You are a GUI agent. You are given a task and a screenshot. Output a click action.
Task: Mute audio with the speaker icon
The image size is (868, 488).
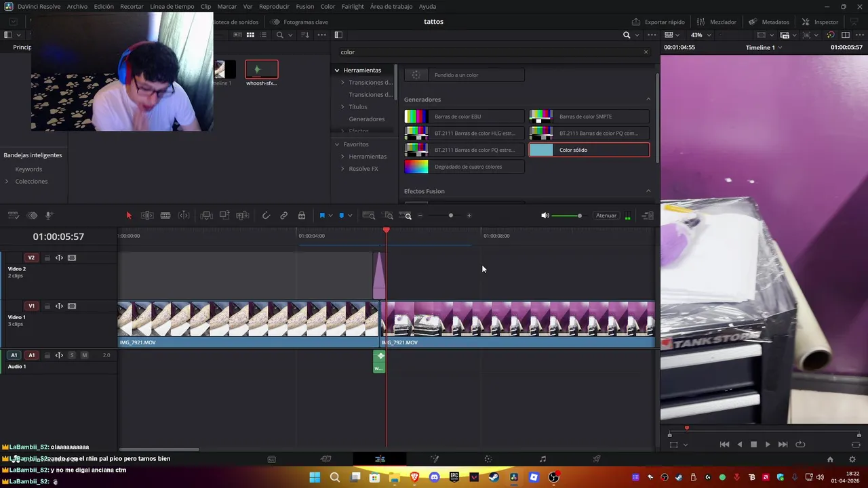click(545, 216)
